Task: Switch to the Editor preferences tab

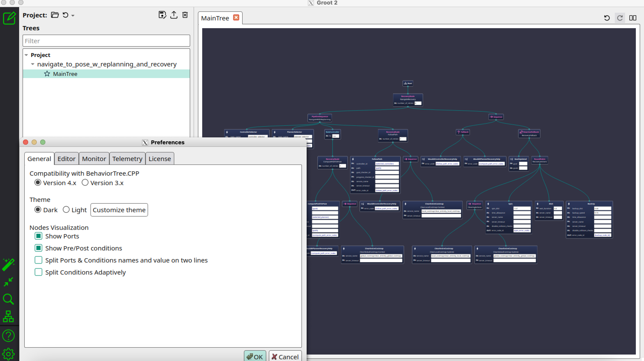Action: tap(66, 159)
